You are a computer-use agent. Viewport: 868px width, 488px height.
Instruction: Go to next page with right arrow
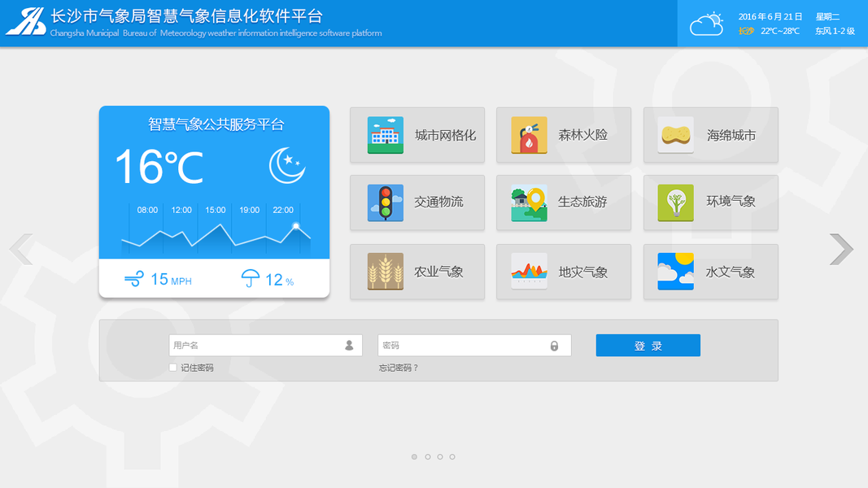point(841,250)
